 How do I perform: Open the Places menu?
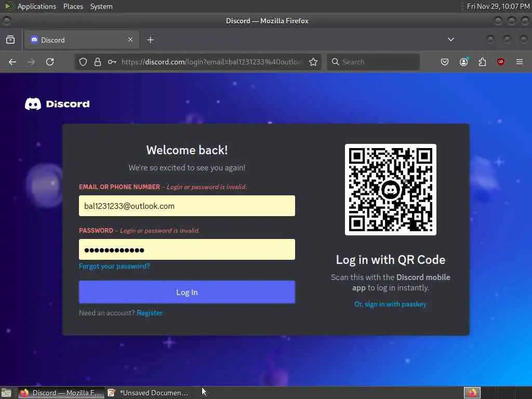pyautogui.click(x=73, y=6)
